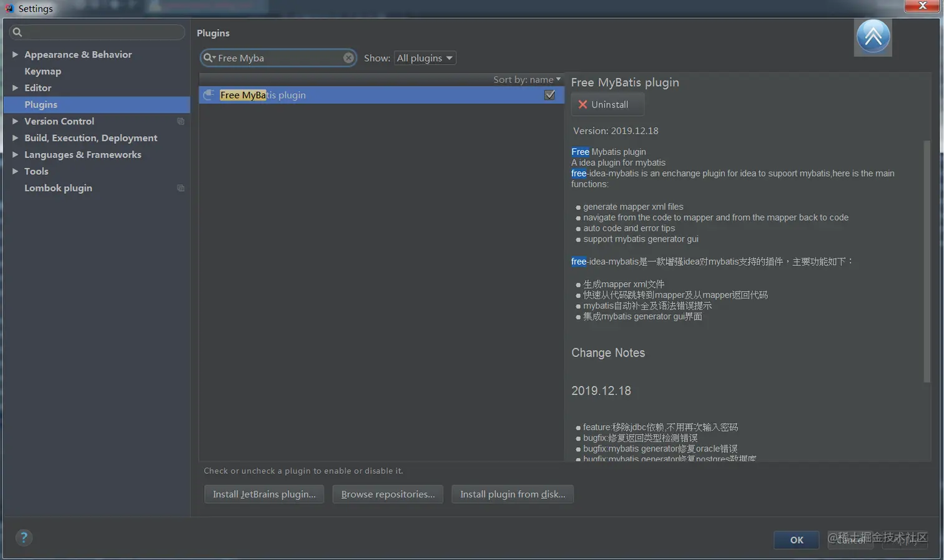
Task: Click Install plugin from disk button
Action: [513, 494]
